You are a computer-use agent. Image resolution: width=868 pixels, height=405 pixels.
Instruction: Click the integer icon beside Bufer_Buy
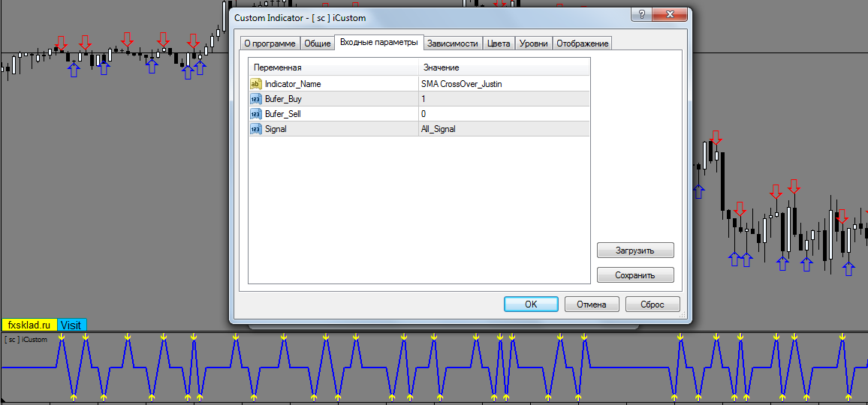click(x=256, y=99)
